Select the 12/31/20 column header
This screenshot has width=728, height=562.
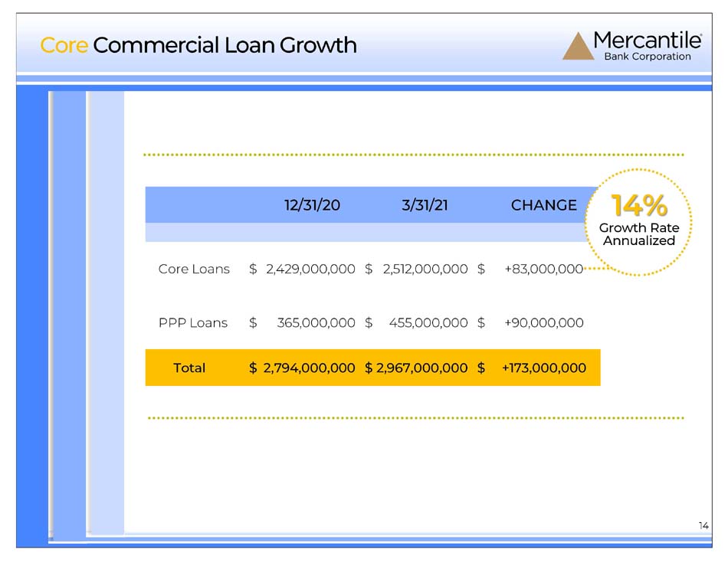pyautogui.click(x=312, y=205)
